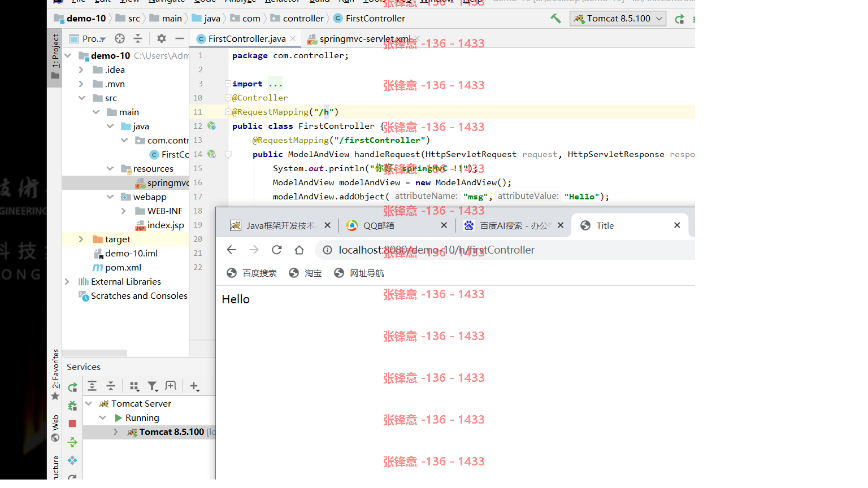The image size is (868, 488).
Task: Click site info icon in address bar
Action: pos(327,250)
